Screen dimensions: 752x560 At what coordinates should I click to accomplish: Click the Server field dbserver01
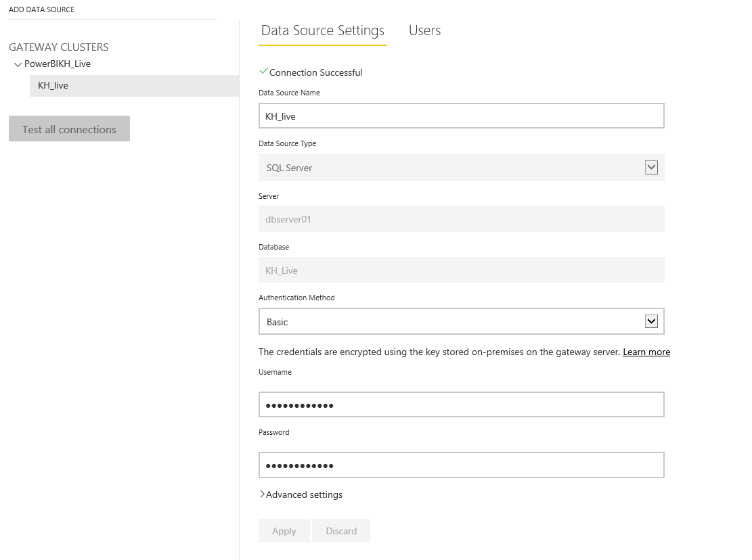(462, 219)
